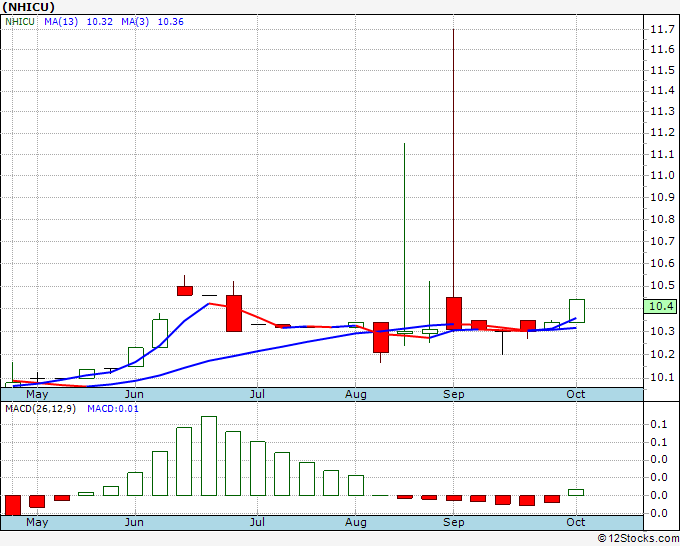Select Sep on the price chart time axis
The width and height of the screenshot is (680, 546).
pyautogui.click(x=453, y=394)
